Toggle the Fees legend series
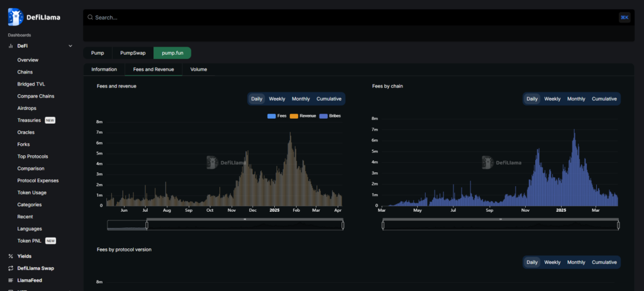 coord(277,116)
